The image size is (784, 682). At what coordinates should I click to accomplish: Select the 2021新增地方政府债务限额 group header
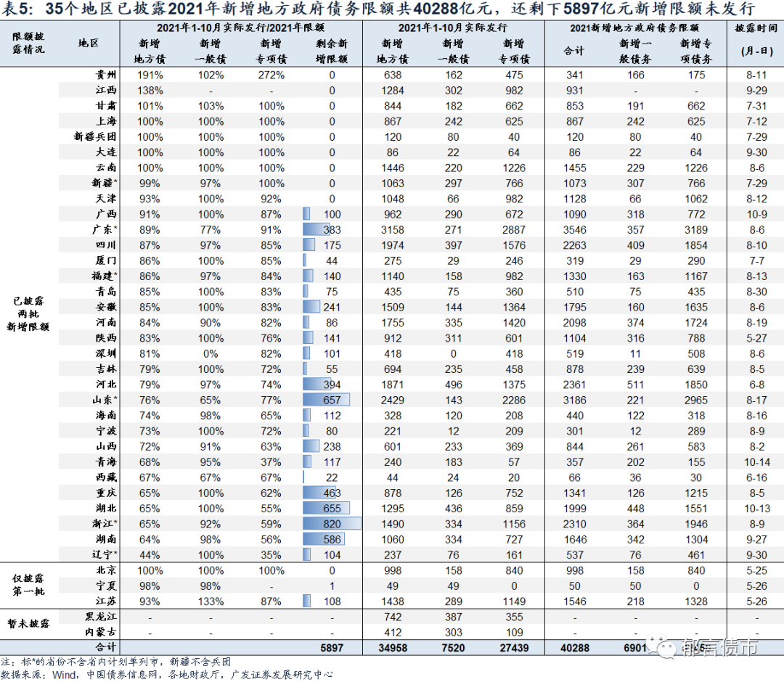(x=634, y=28)
